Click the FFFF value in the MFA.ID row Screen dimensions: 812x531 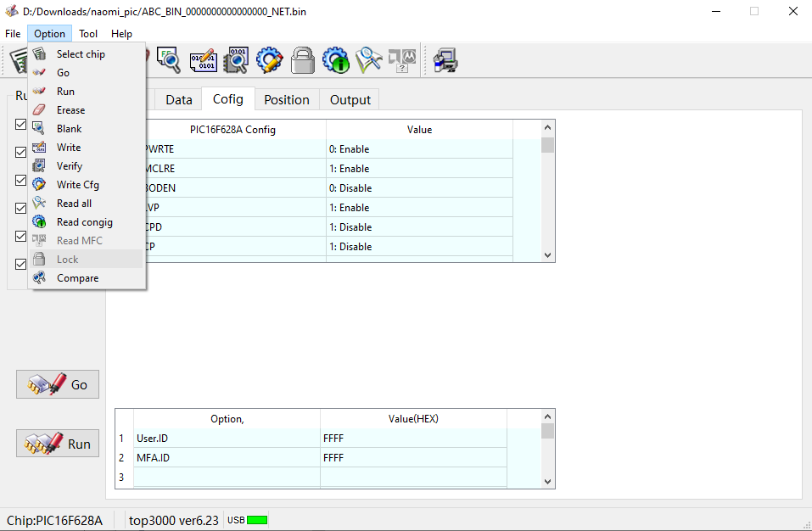(413, 458)
